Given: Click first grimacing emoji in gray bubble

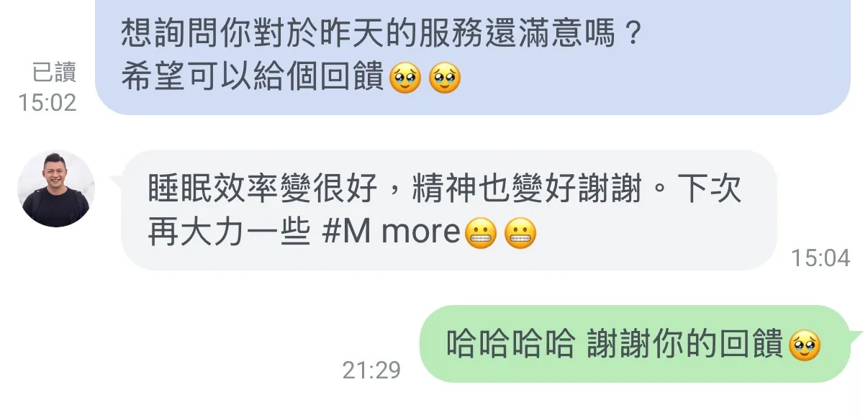Looking at the screenshot, I should (x=481, y=233).
